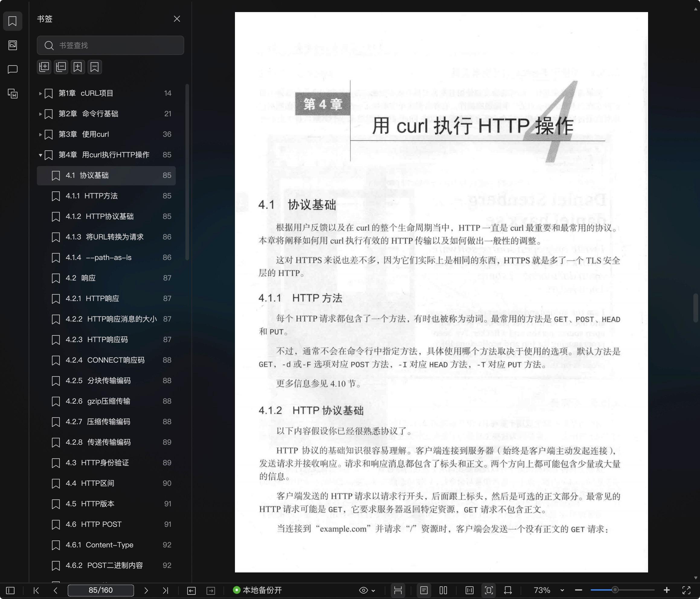Go to 4.2 响应 bookmark
This screenshot has height=599, width=700.
(106, 278)
